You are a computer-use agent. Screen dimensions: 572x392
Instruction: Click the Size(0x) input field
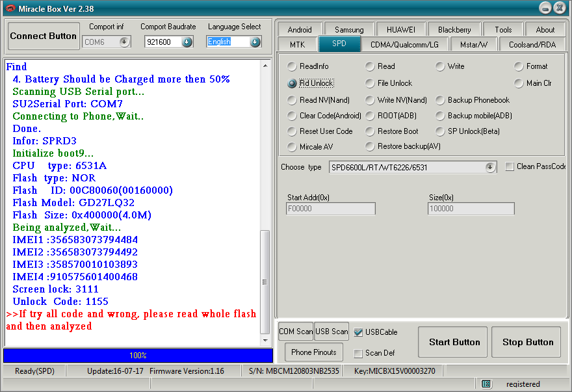pyautogui.click(x=471, y=209)
